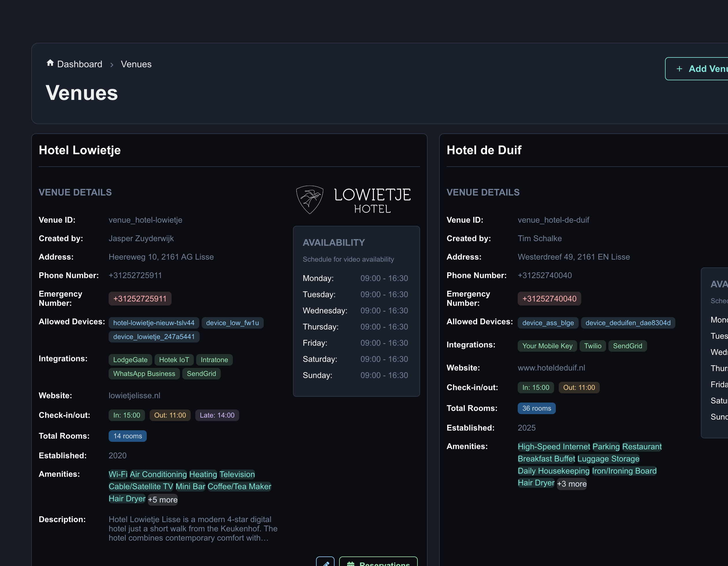Screen dimensions: 728x566
Task: Click the Your Mobile Key integration tag
Action: 547,346
